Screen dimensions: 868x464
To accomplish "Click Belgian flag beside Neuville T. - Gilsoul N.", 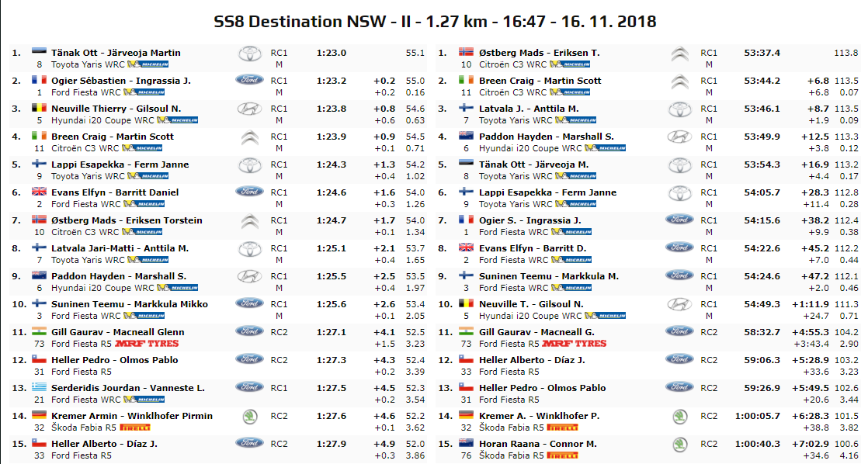I will coord(467,303).
